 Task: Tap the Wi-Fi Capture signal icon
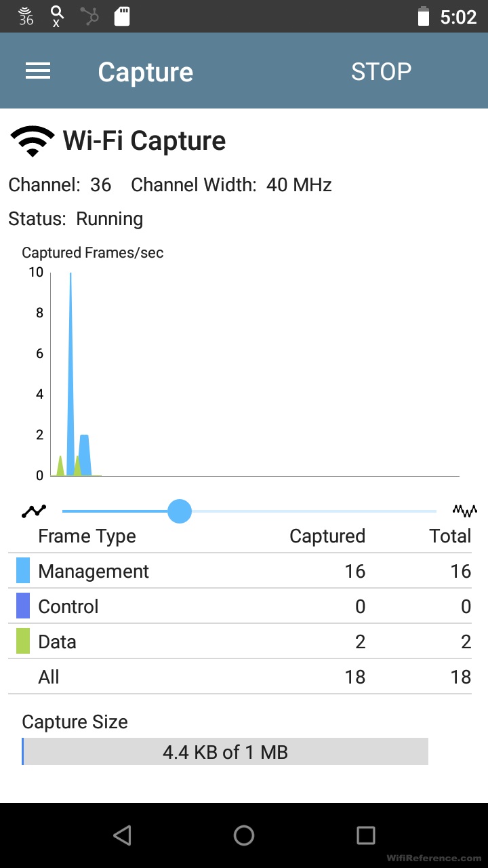point(32,141)
